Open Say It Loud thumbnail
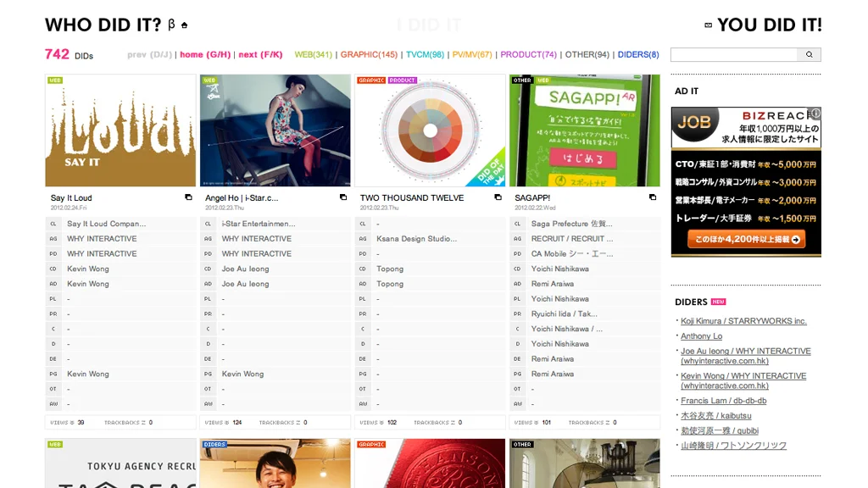The image size is (868, 488). pos(120,130)
